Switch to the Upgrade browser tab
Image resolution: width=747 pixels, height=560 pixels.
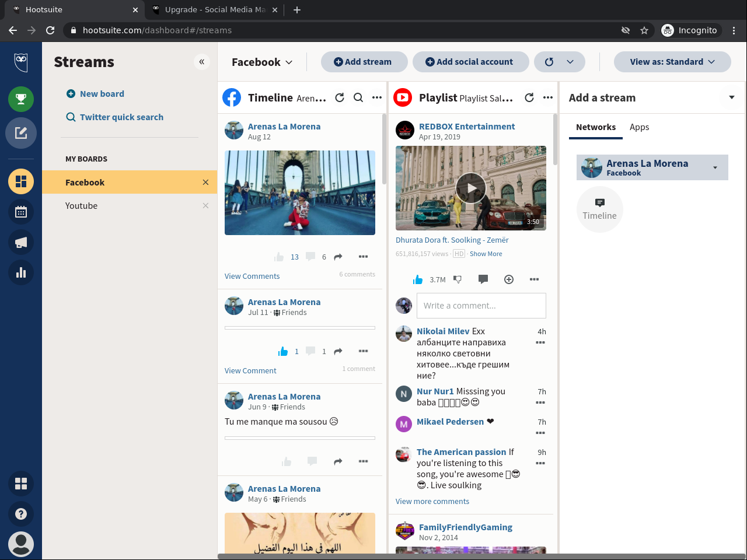point(215,10)
